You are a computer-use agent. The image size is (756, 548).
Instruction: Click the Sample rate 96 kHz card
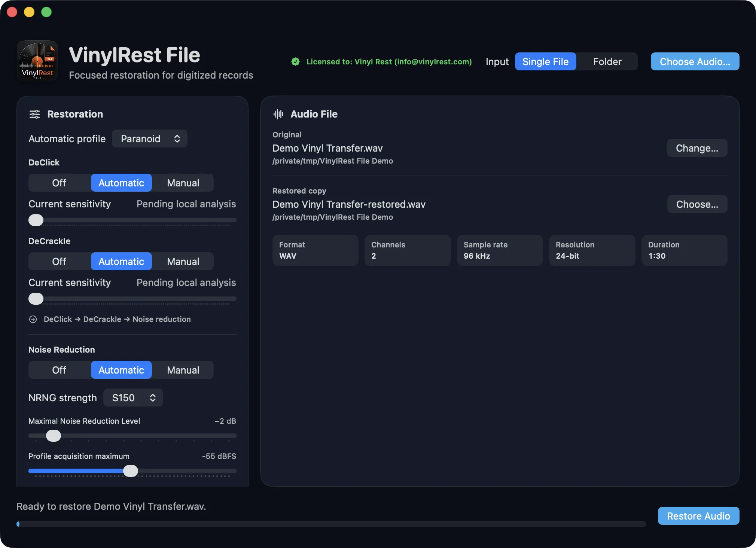pos(500,250)
